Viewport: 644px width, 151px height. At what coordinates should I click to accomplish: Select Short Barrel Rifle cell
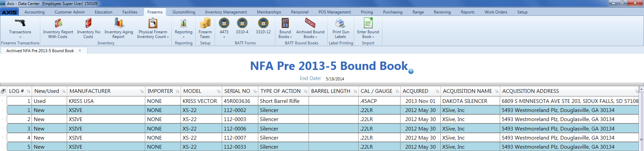click(283, 101)
